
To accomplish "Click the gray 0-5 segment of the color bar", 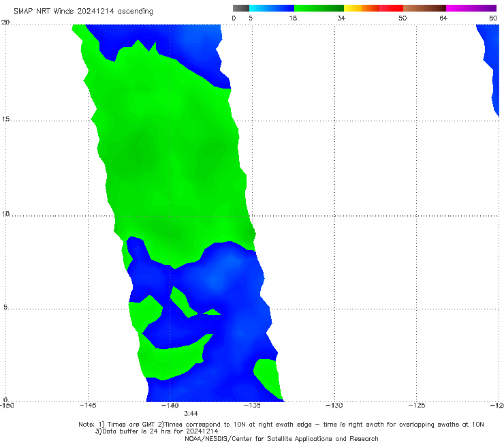I will point(240,8).
